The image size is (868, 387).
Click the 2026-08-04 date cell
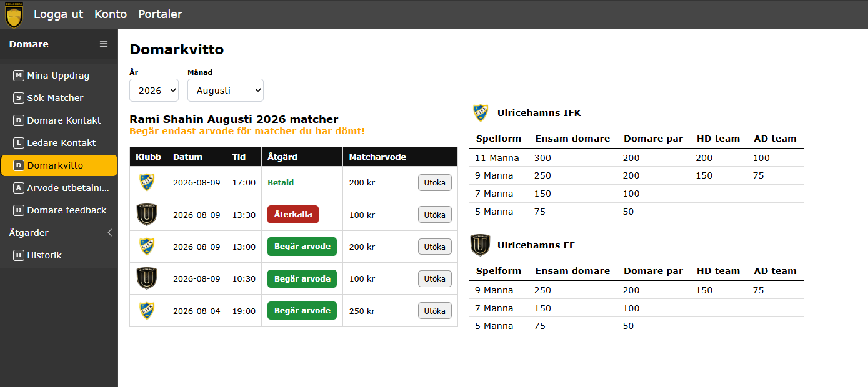(x=196, y=311)
